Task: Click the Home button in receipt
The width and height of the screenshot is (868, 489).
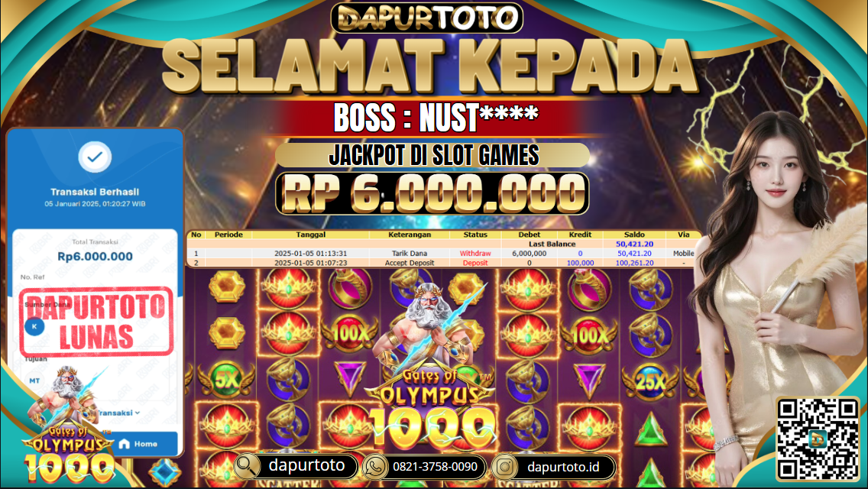Action: coord(138,444)
